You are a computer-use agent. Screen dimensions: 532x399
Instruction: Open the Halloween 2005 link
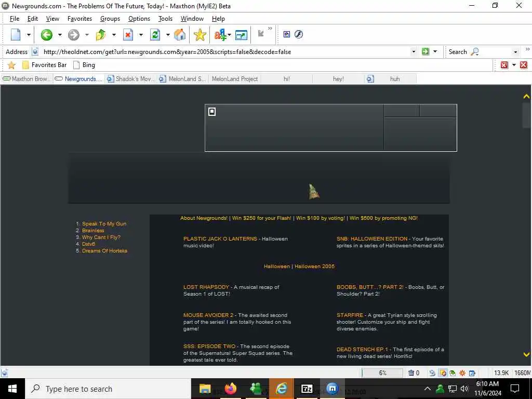click(314, 267)
